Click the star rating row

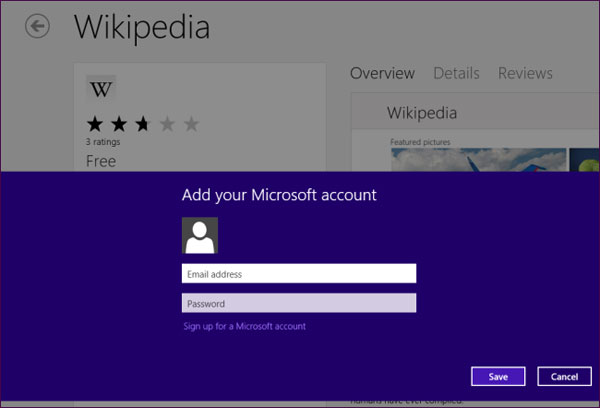pos(143,124)
